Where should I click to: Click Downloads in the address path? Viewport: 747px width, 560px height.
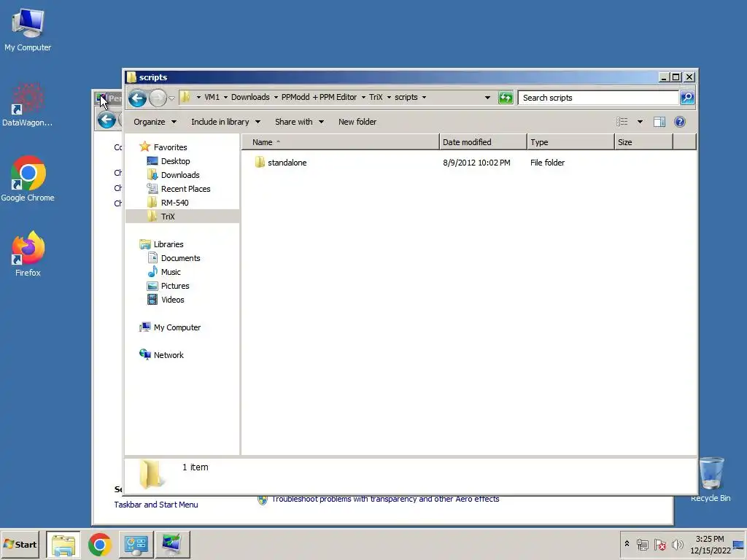(x=251, y=97)
